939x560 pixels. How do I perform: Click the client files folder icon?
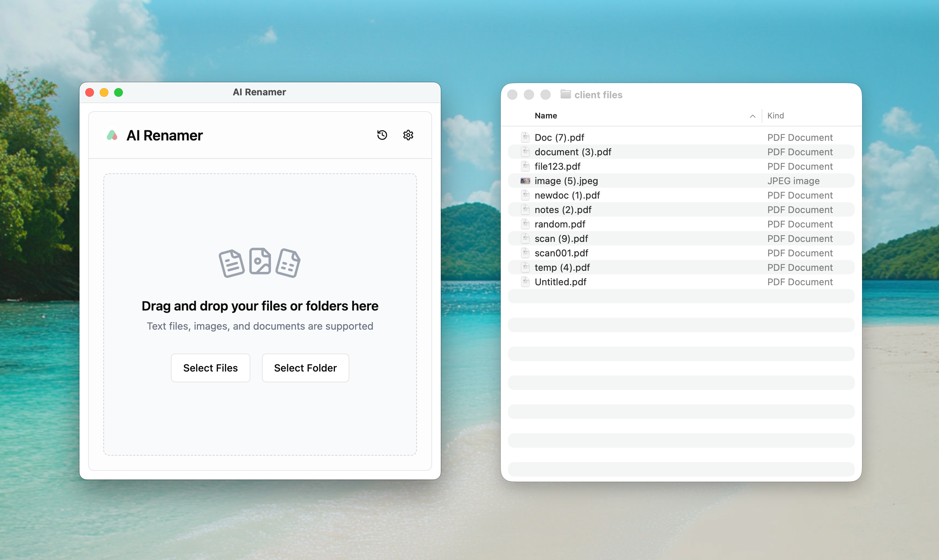(565, 94)
